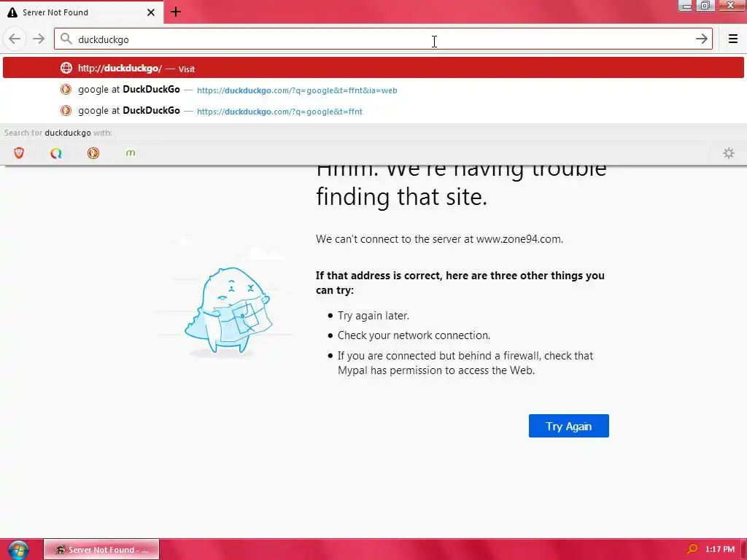
Task: Choose the suggestion ending with t=ffnt
Action: pos(373,111)
